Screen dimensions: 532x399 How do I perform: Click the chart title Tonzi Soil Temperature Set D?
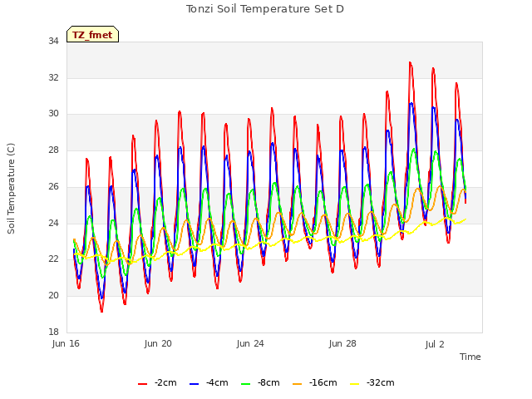265,9
